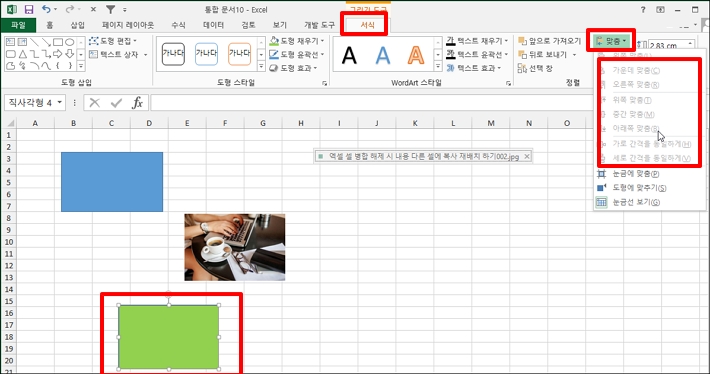Open 선택 창 (selection pane)
710x374 pixels.
tap(535, 68)
